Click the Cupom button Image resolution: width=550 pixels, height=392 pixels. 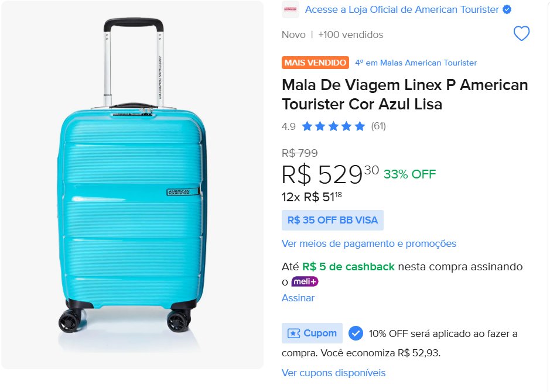point(312,333)
